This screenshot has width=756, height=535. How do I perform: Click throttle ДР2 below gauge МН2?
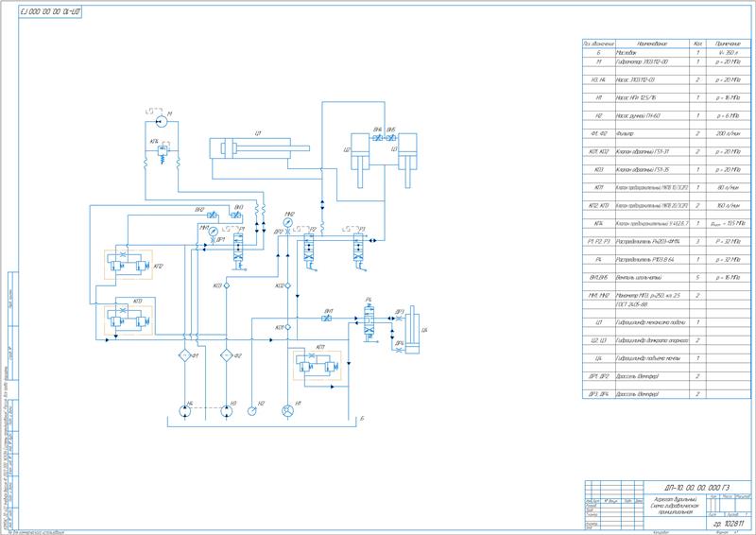pyautogui.click(x=288, y=232)
